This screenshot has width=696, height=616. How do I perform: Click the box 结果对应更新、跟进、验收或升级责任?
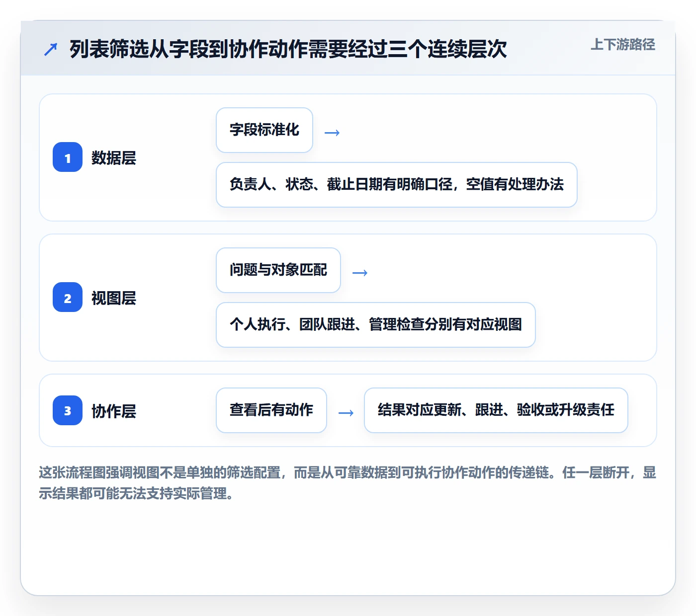496,410
